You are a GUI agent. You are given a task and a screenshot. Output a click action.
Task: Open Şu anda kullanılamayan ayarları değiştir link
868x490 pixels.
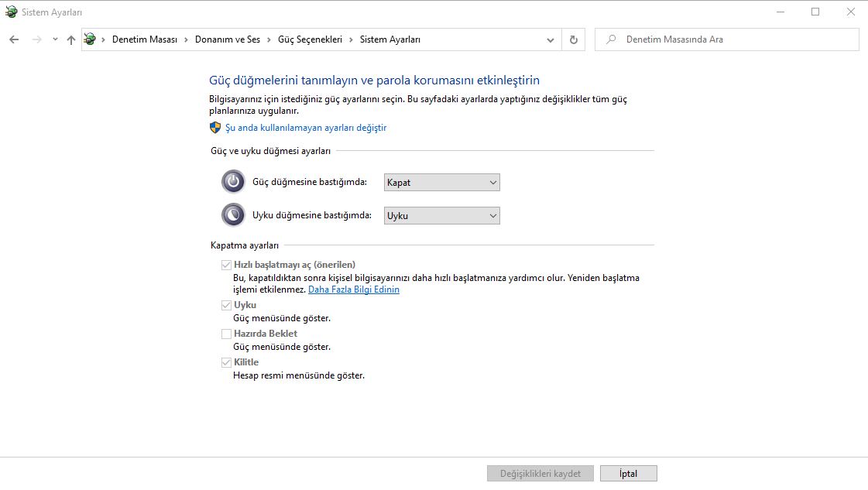point(306,128)
